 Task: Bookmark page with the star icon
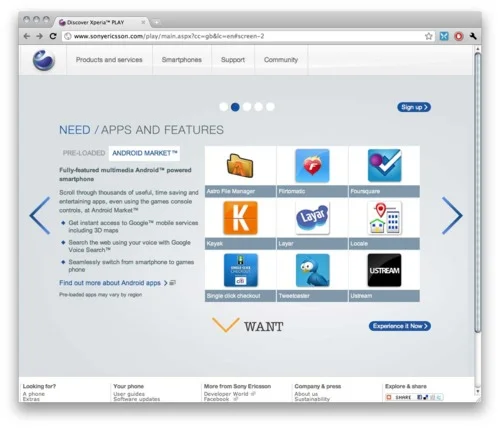[429, 36]
